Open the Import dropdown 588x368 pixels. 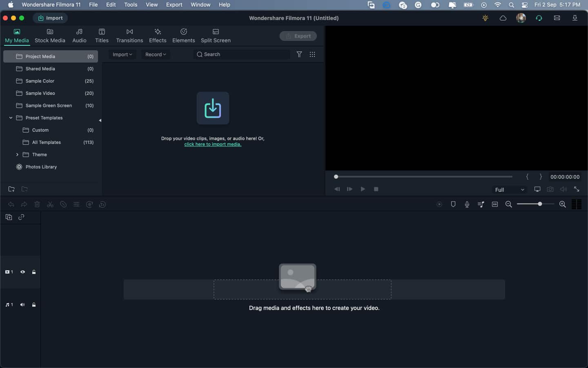coord(122,54)
